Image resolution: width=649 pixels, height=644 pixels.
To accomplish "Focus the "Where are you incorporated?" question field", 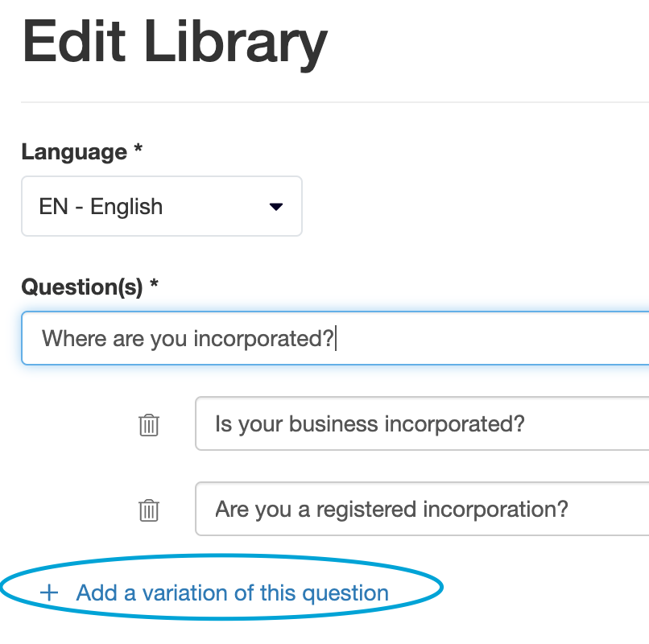I will (335, 338).
